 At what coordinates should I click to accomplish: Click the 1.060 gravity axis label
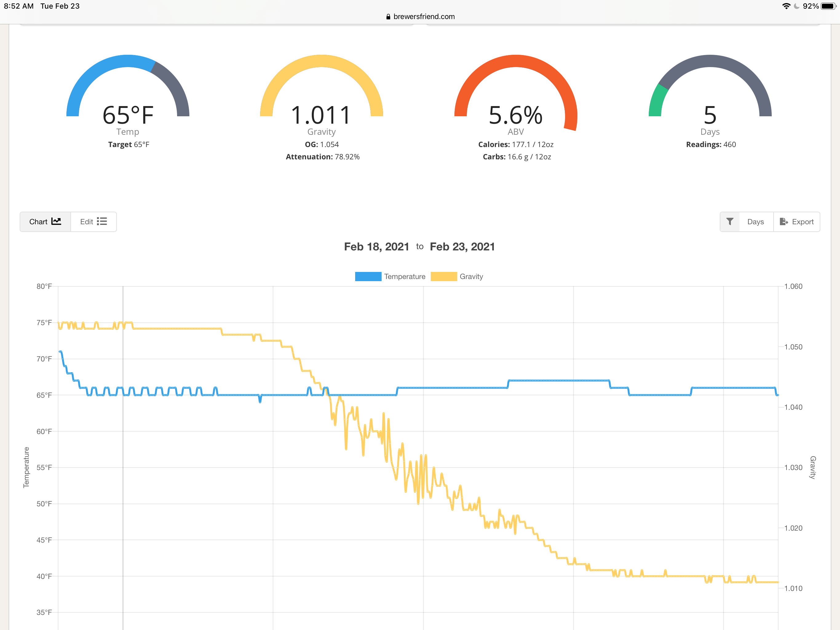click(x=793, y=286)
